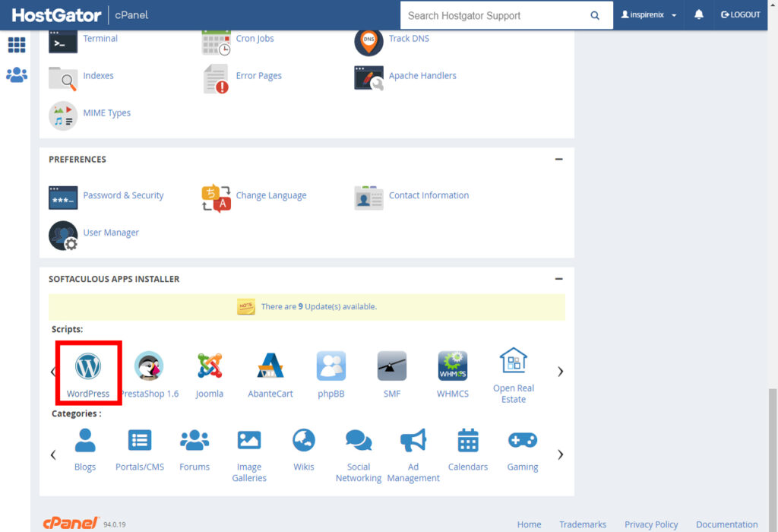Launch the AbanteCart script icon

click(270, 366)
